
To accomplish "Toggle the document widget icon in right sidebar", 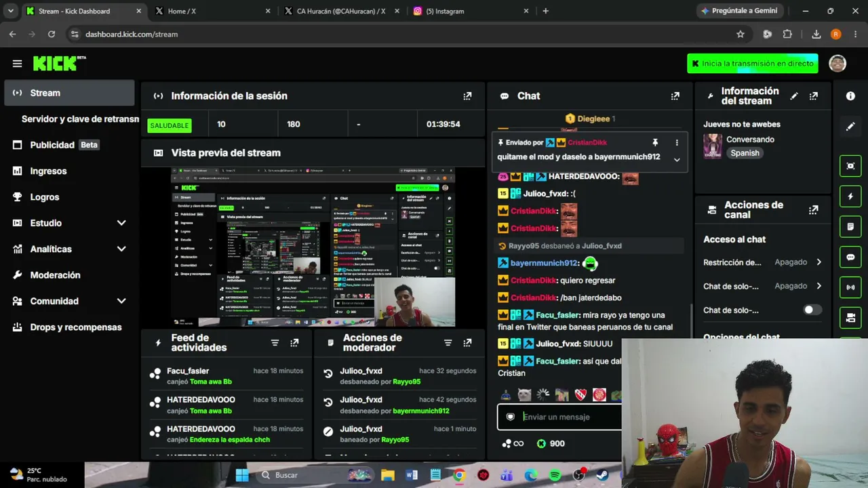I will pos(850,226).
